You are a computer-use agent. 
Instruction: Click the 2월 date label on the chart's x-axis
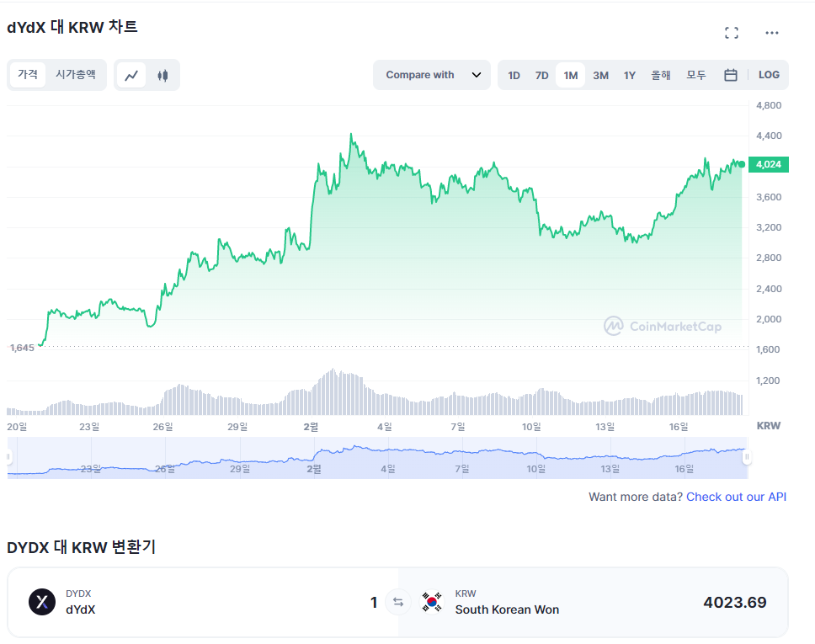click(311, 427)
